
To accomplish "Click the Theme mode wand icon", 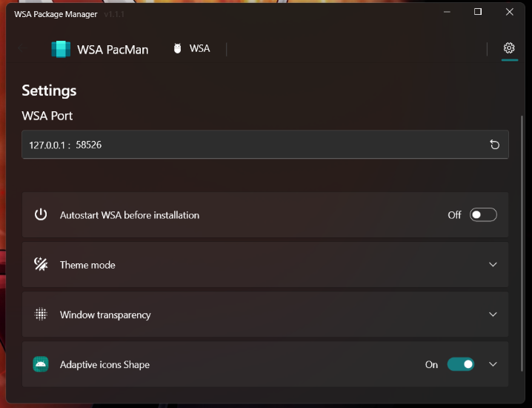I will click(41, 264).
